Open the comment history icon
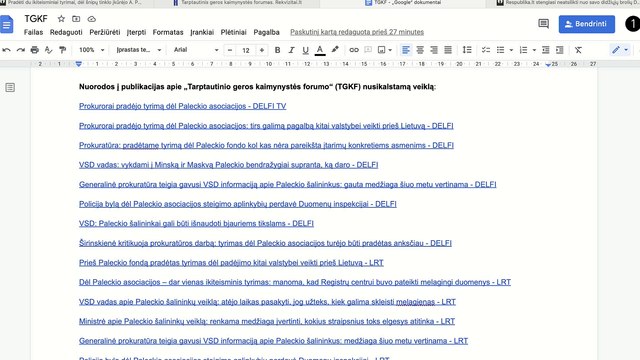The image size is (640, 360). 543,24
